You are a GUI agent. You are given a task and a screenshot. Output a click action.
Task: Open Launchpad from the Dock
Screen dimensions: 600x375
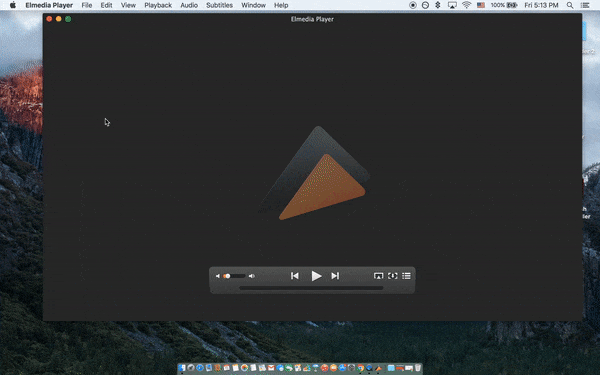(191, 368)
